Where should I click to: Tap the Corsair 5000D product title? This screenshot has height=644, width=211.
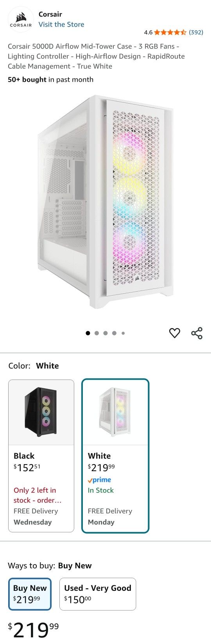pos(96,56)
